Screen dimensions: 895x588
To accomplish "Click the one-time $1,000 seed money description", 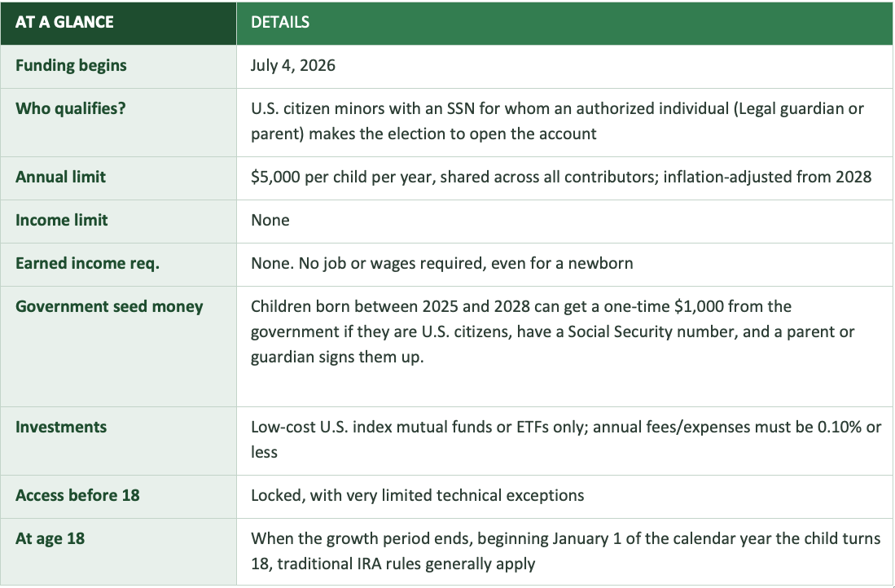I will [562, 331].
